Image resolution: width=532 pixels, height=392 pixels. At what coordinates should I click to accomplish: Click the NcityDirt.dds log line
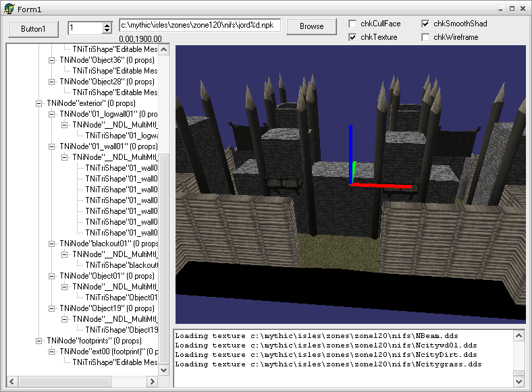[x=326, y=355]
